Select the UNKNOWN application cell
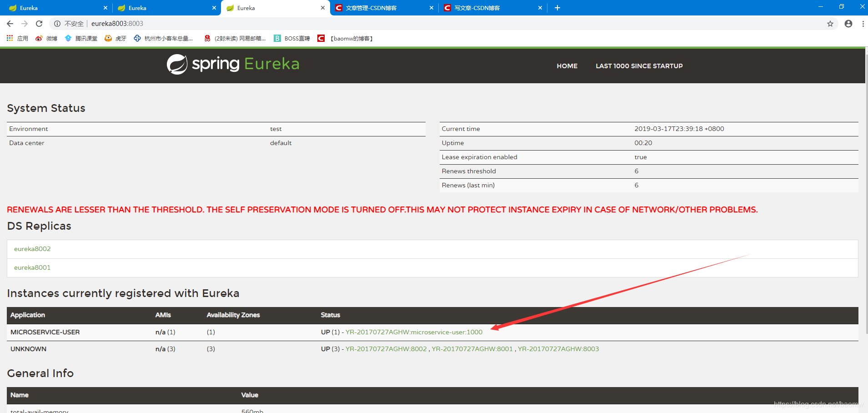The image size is (868, 413). (28, 349)
